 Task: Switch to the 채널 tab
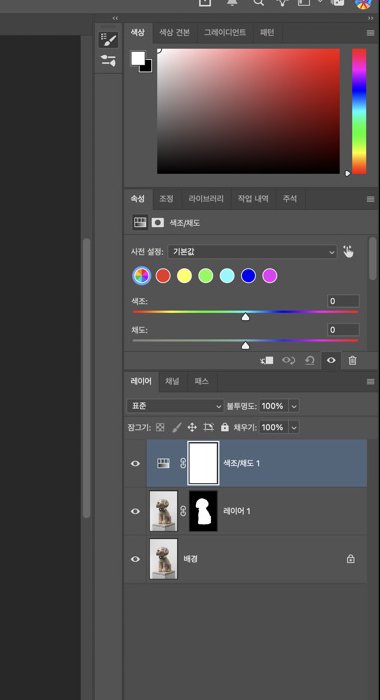[x=172, y=382]
